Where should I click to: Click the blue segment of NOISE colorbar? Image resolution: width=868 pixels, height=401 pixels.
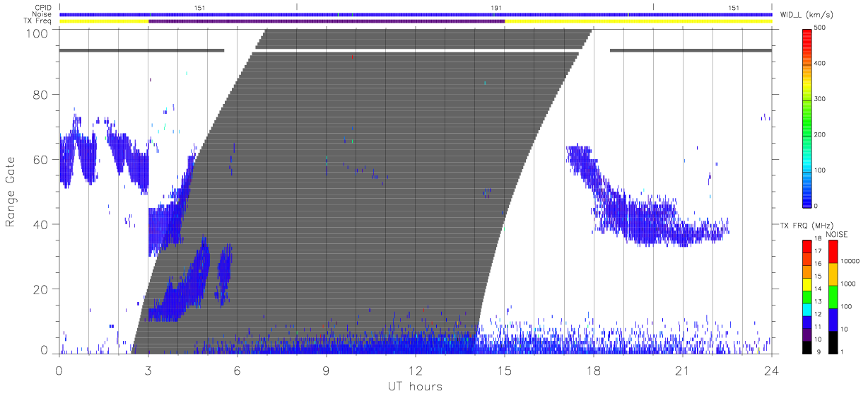point(833,318)
